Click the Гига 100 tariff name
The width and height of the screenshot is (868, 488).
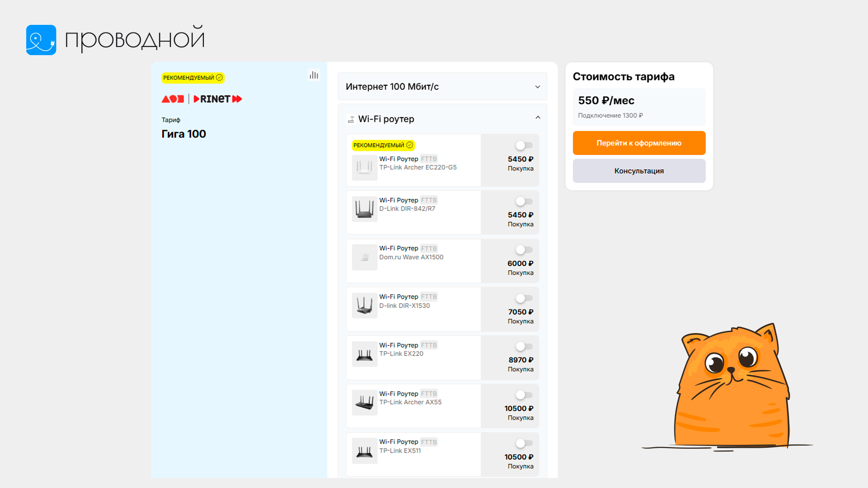(184, 134)
